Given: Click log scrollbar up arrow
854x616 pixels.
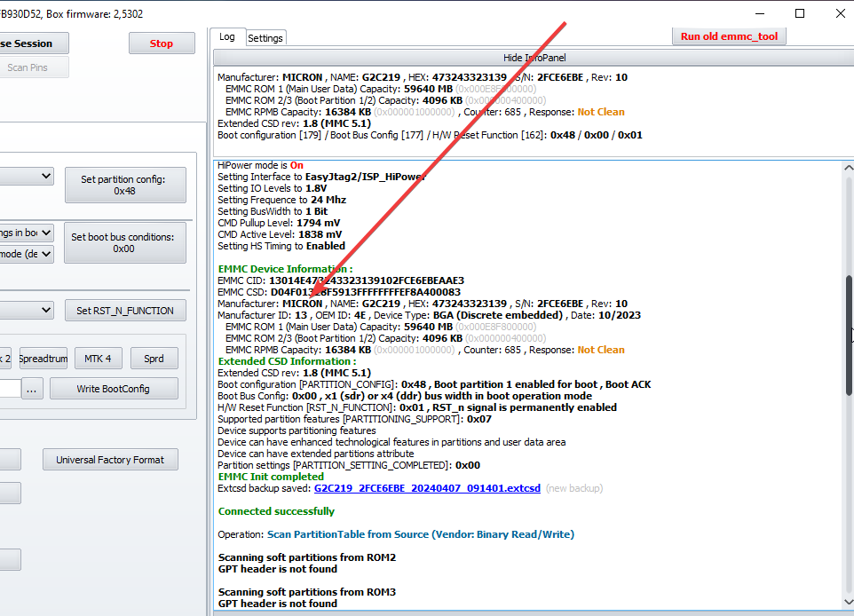Looking at the screenshot, I should click(x=849, y=168).
